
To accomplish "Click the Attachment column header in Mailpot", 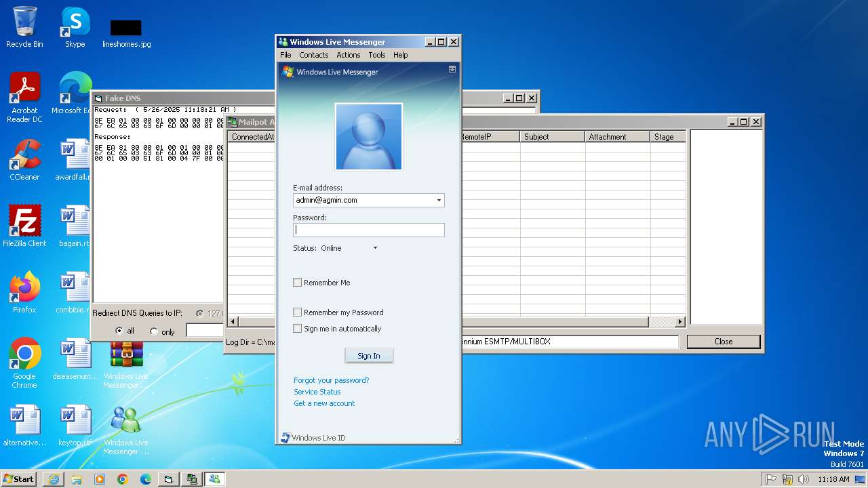I will [618, 137].
